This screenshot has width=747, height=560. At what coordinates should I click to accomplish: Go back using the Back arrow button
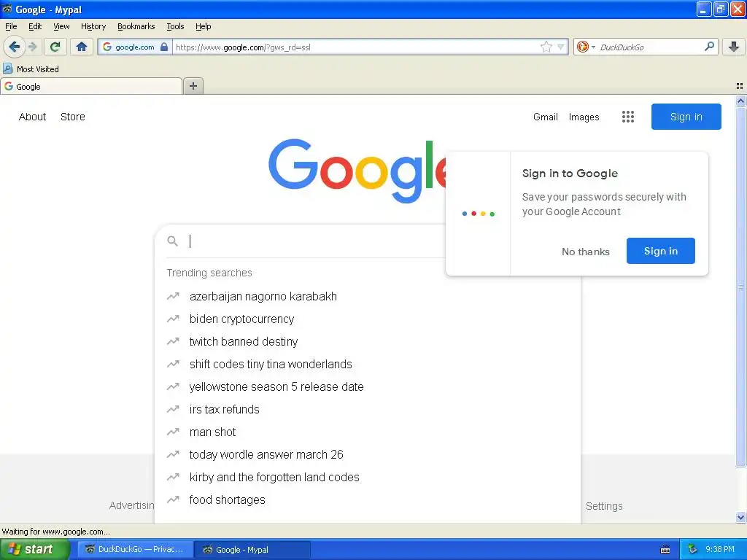pos(14,47)
